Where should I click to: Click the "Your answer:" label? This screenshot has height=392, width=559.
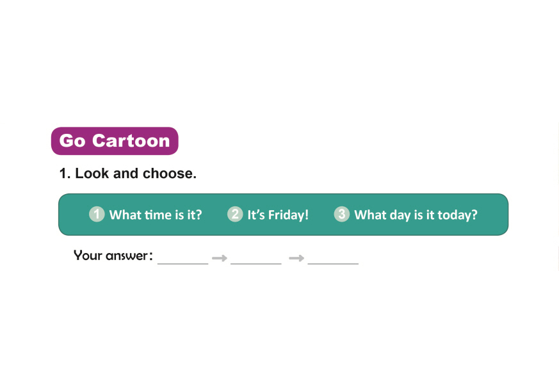tap(113, 256)
